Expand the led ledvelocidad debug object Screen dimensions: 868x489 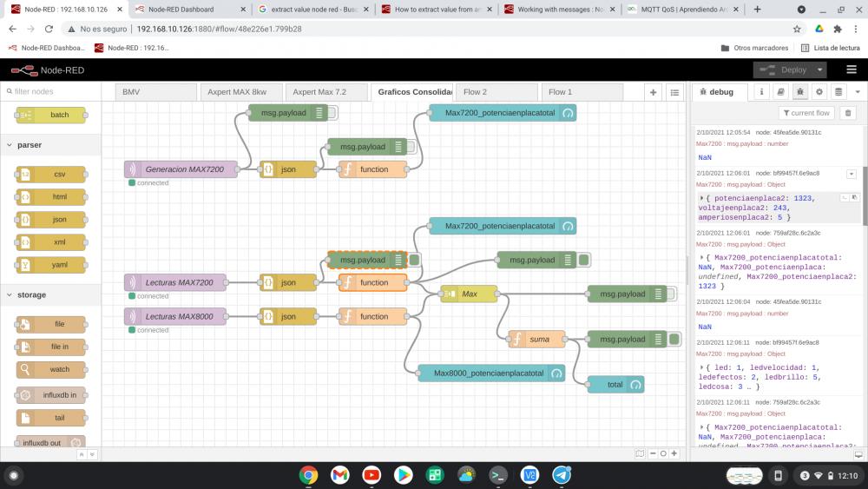tap(701, 367)
